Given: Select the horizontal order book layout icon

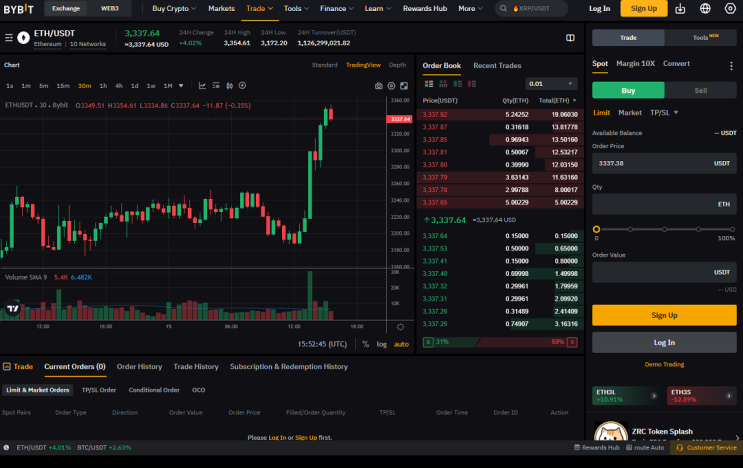Looking at the screenshot, I should (x=443, y=84).
